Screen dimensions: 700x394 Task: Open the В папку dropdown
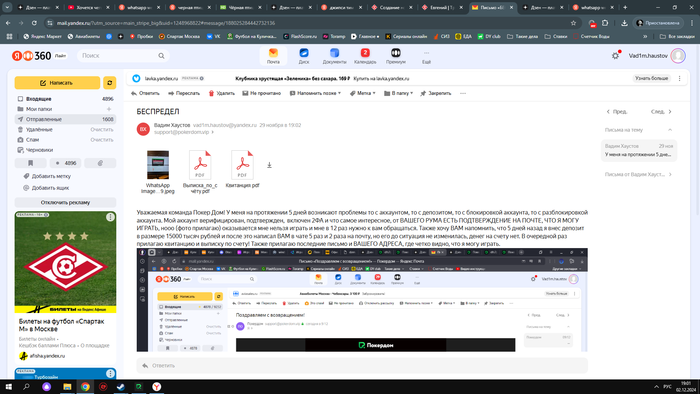pos(399,93)
